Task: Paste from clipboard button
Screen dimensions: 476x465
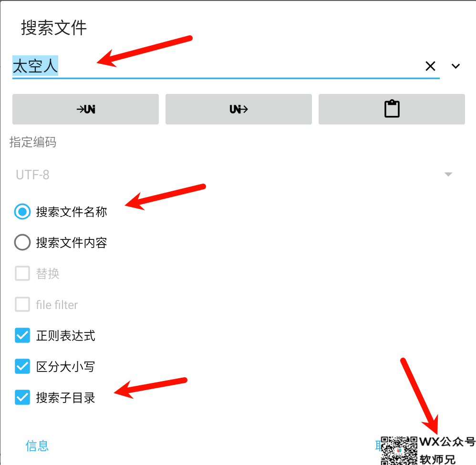Action: [392, 109]
